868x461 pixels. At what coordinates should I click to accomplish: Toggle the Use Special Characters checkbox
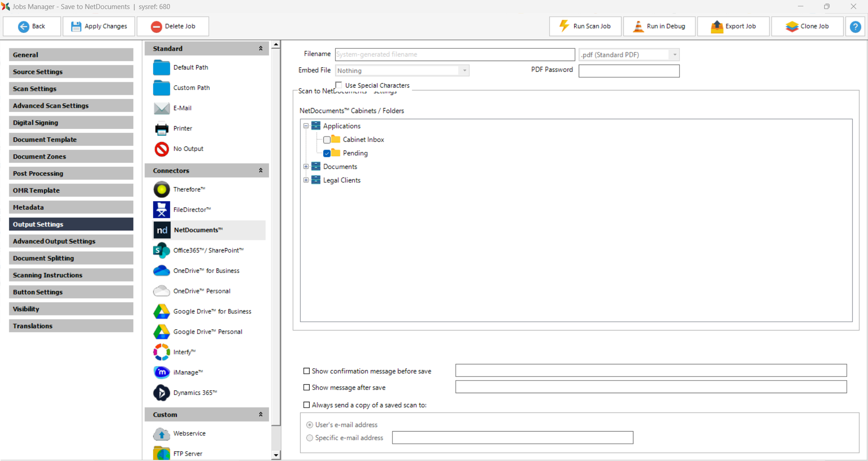coord(339,85)
